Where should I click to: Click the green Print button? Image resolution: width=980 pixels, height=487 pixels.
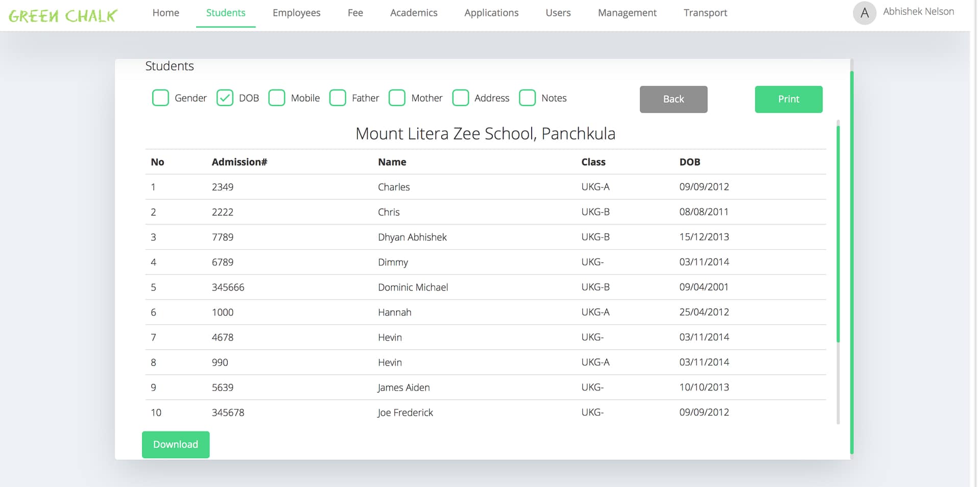pos(788,99)
